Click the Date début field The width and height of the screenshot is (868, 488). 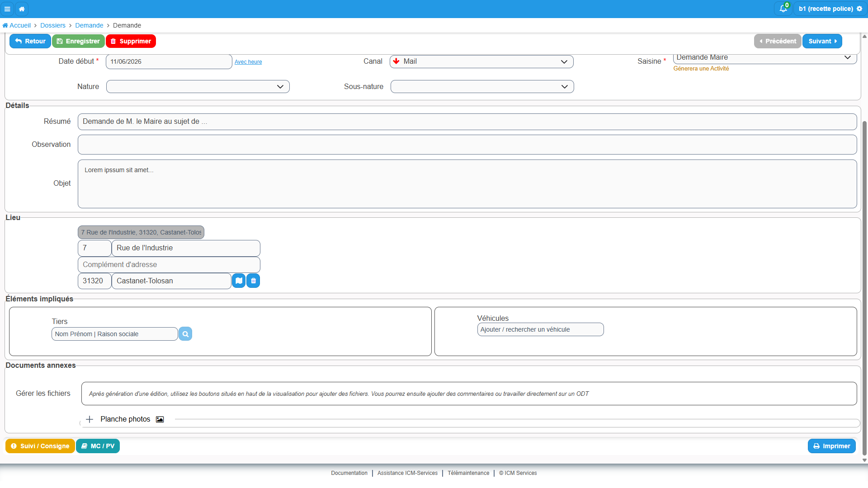pos(169,61)
